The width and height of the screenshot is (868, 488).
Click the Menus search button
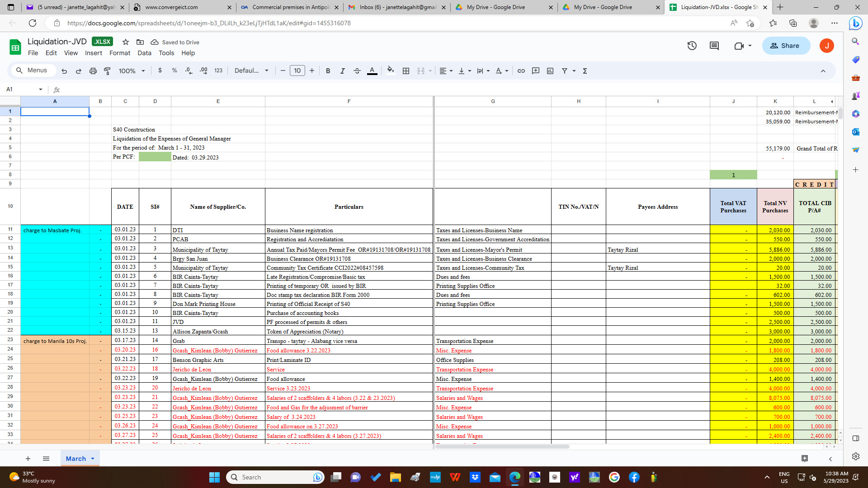(32, 70)
